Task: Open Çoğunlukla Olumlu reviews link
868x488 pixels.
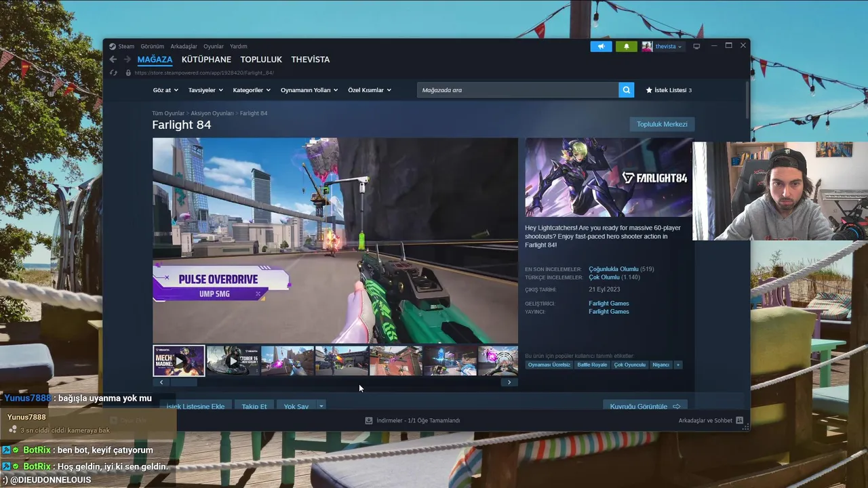Action: (x=614, y=269)
